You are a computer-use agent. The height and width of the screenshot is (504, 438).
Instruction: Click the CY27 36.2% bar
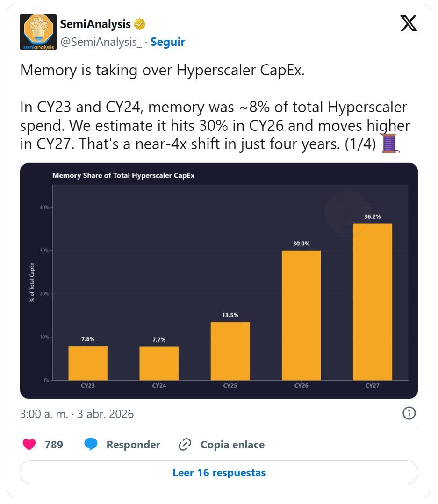click(373, 302)
